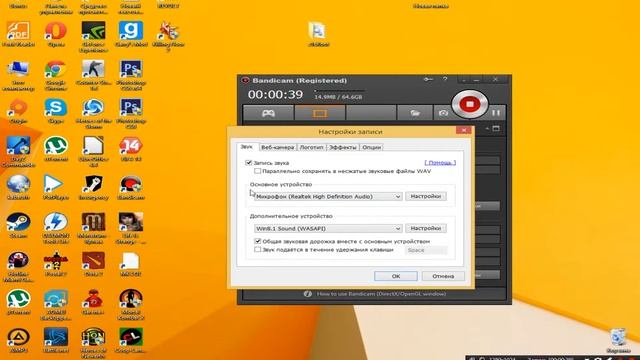The image size is (640, 360).
Task: Click Настройки next to Win8.1 Sound device
Action: [426, 228]
